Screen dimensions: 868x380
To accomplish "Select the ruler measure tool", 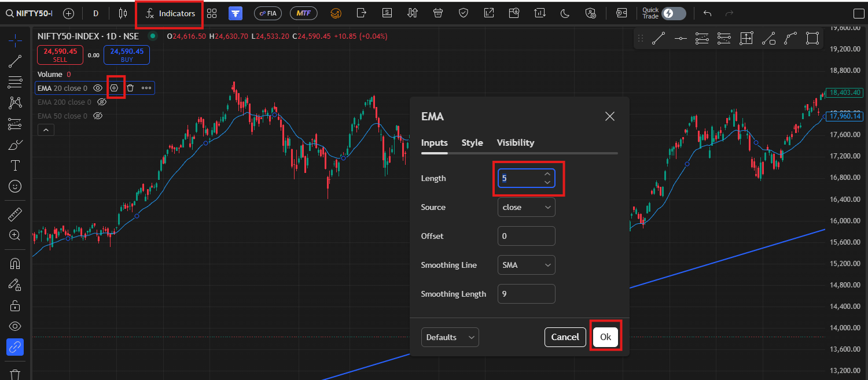I will (15, 215).
